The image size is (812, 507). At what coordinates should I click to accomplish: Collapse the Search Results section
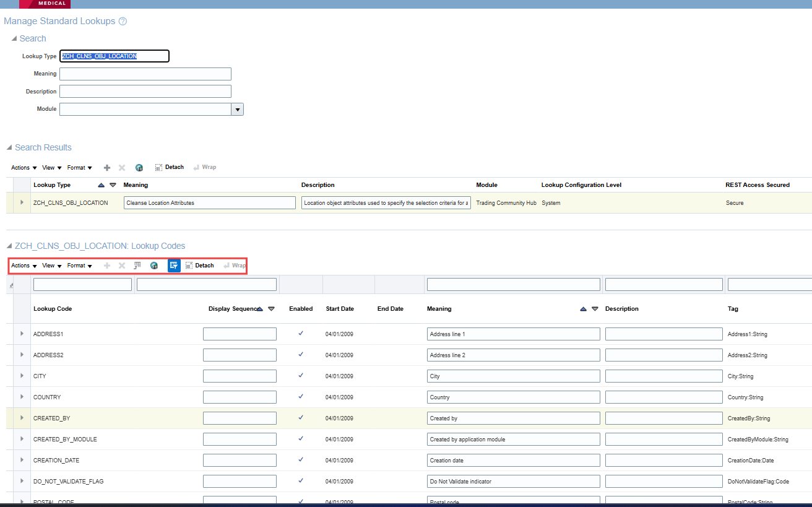pos(9,148)
